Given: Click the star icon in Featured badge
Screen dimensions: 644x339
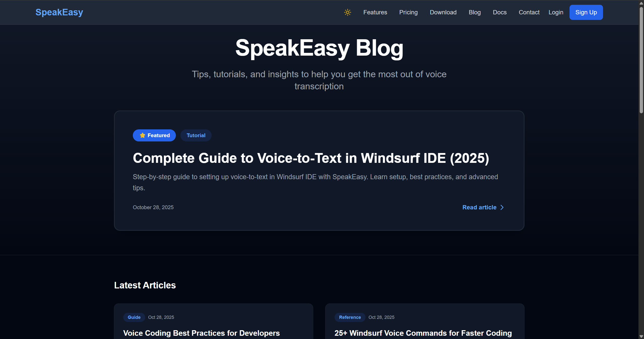Looking at the screenshot, I should (x=142, y=135).
